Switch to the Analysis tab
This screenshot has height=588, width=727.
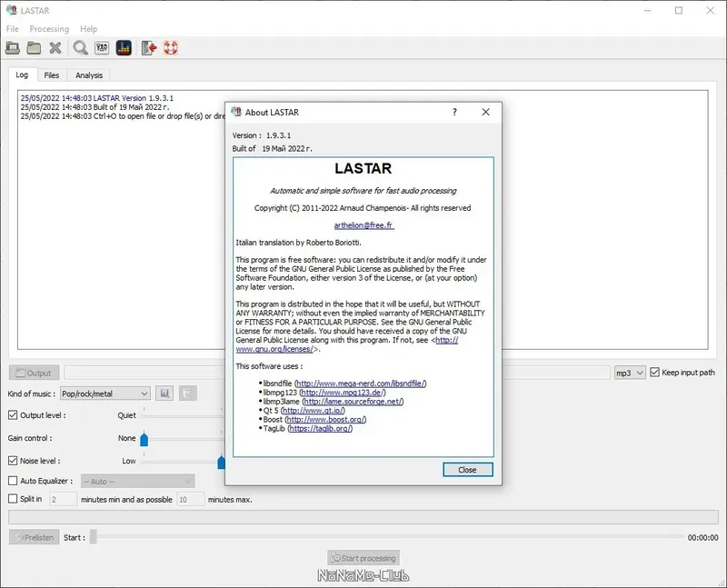89,75
